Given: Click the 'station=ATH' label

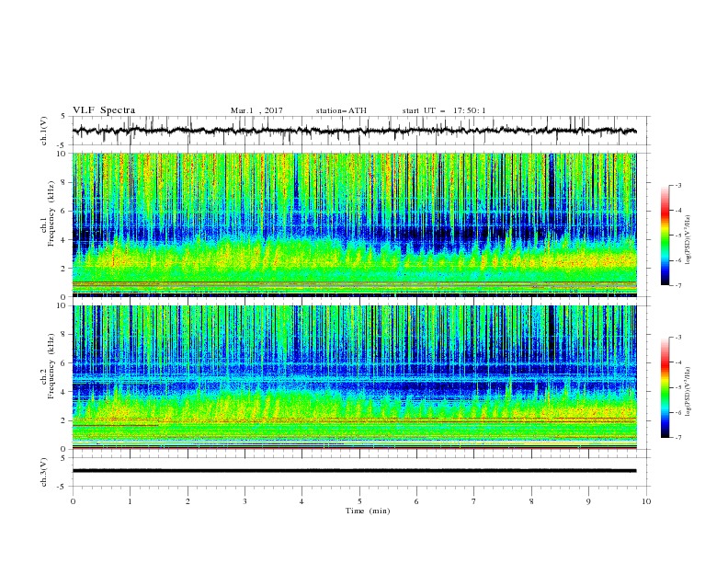Looking at the screenshot, I should [x=341, y=110].
